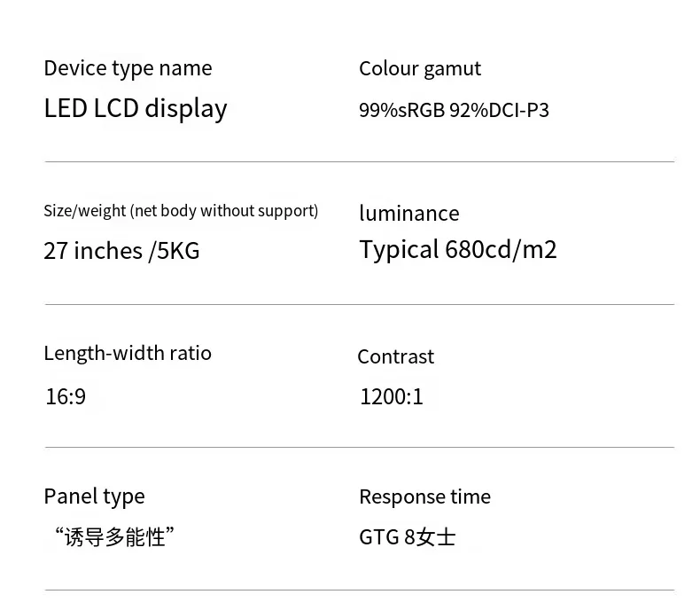The height and width of the screenshot is (610, 700).
Task: Select the "16:9" ratio value
Action: [66, 396]
